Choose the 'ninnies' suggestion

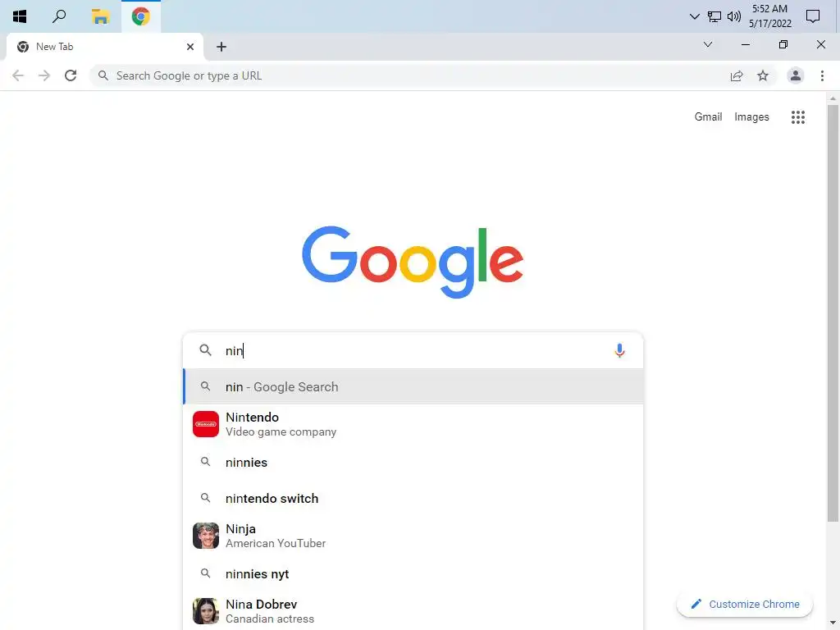413,462
